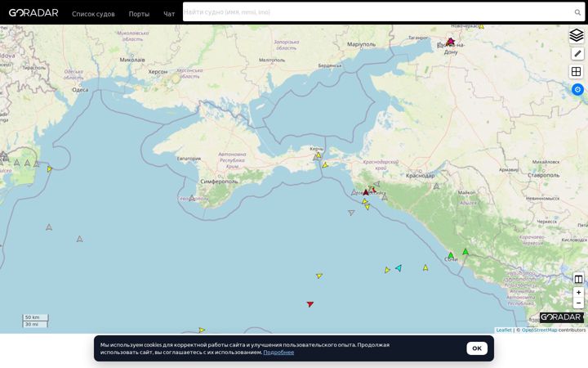Screen dimensions: 588x368
Task: Select the red vessel marker heading south
Action: (x=310, y=303)
